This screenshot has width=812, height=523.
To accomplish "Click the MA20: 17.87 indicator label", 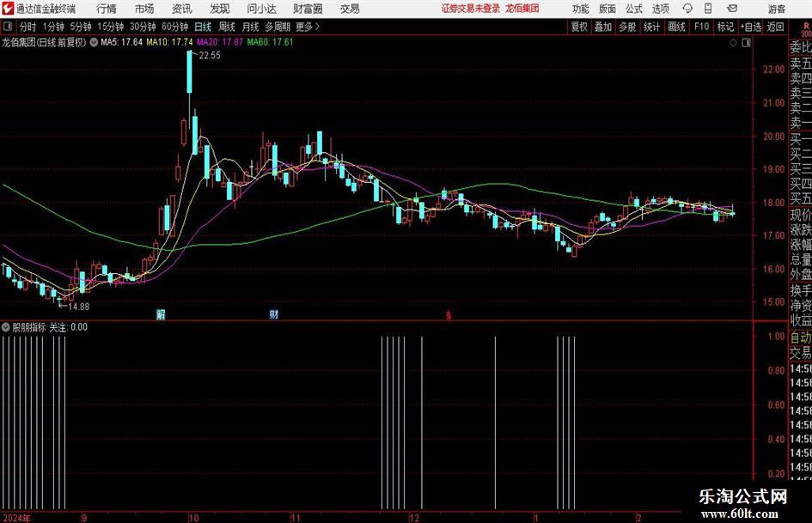I will pos(220,42).
